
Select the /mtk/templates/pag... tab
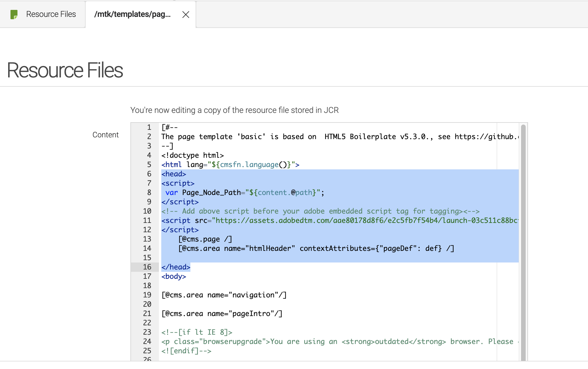click(x=132, y=14)
